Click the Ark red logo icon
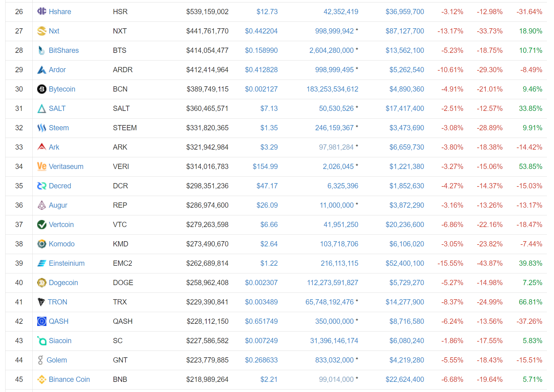 click(x=42, y=147)
